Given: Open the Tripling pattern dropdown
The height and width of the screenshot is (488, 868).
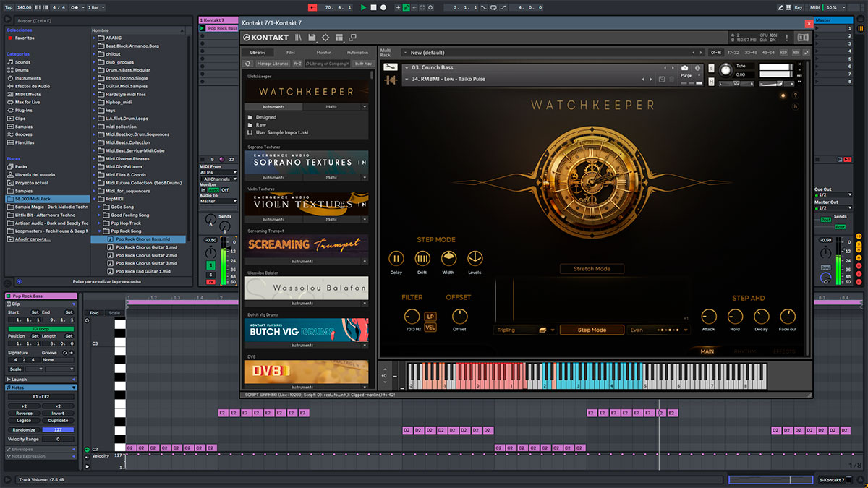Looking at the screenshot, I should pos(526,330).
